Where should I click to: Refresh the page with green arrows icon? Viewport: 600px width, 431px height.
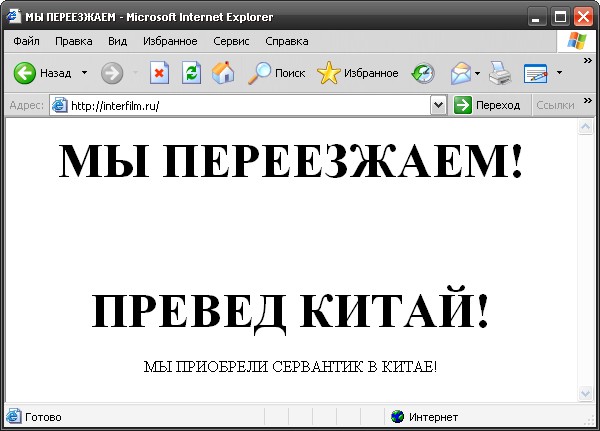(191, 73)
